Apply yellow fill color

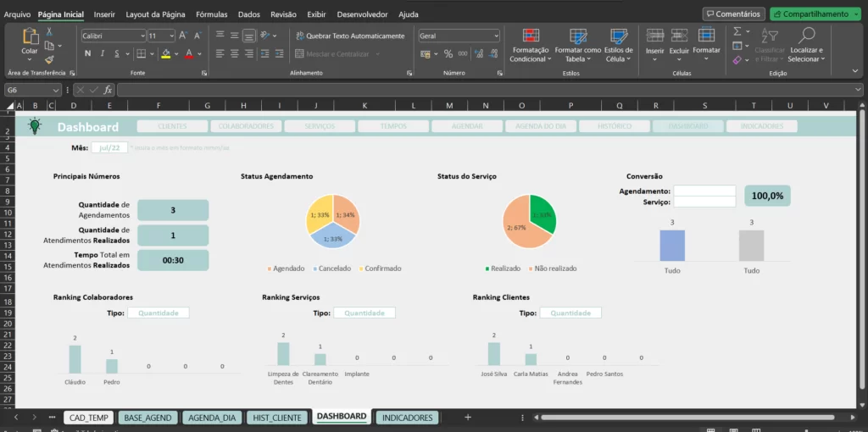pos(165,53)
